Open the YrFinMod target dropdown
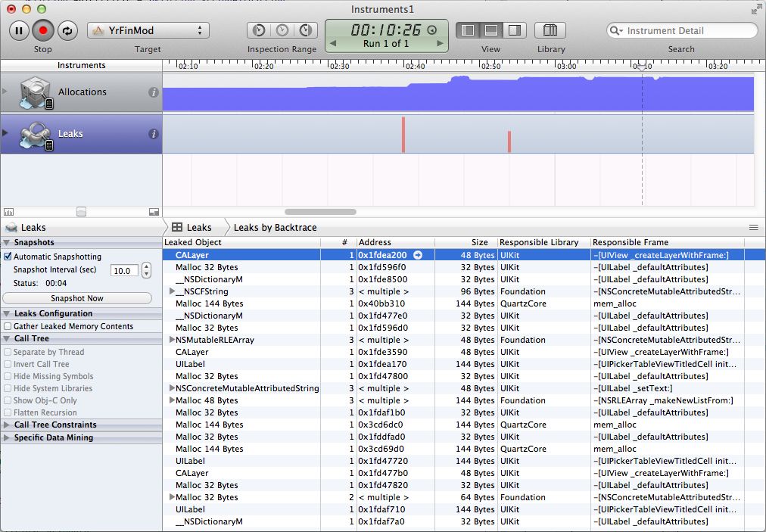Viewport: 766px width, 532px height. [148, 30]
